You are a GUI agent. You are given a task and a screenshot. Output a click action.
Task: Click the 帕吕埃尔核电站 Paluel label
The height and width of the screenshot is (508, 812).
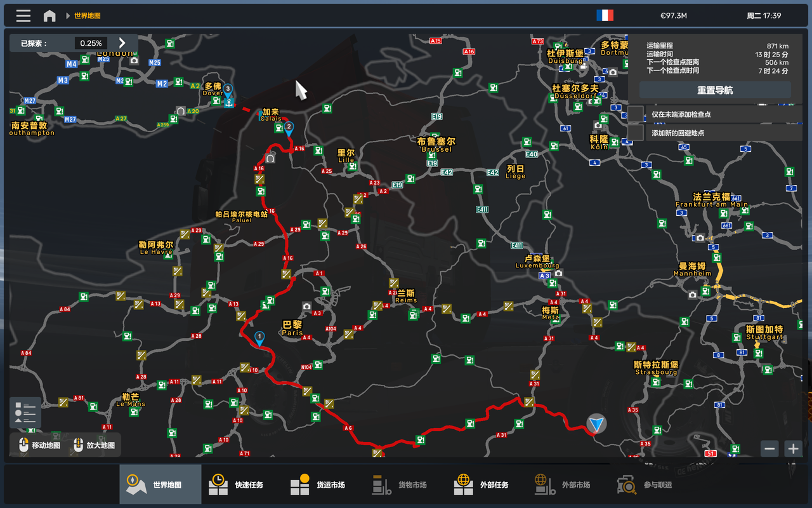[242, 217]
